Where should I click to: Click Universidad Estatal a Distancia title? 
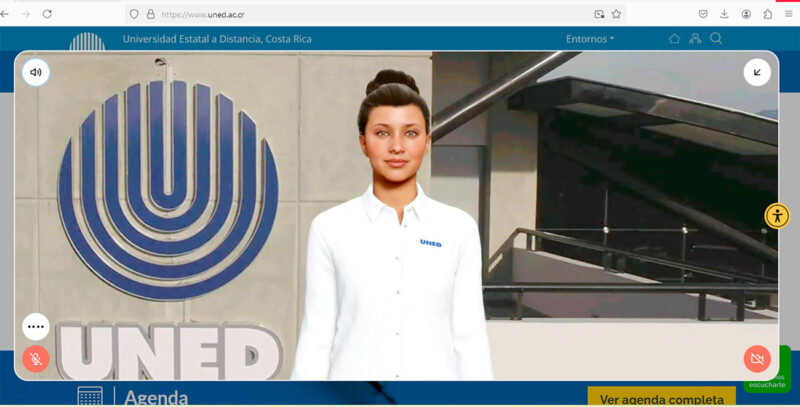click(217, 39)
